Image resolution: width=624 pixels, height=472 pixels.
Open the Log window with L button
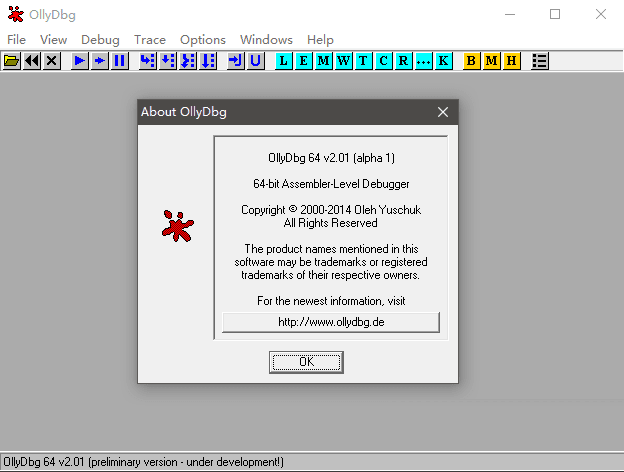(x=284, y=61)
